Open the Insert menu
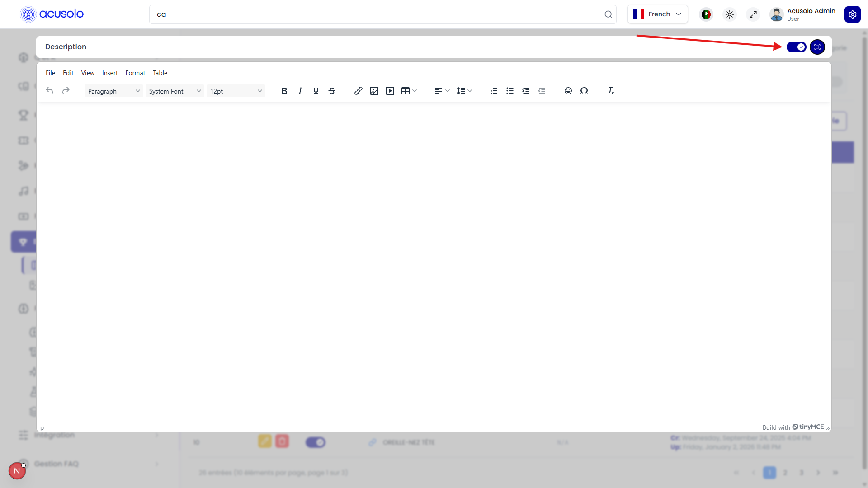The width and height of the screenshot is (868, 488). (x=110, y=73)
